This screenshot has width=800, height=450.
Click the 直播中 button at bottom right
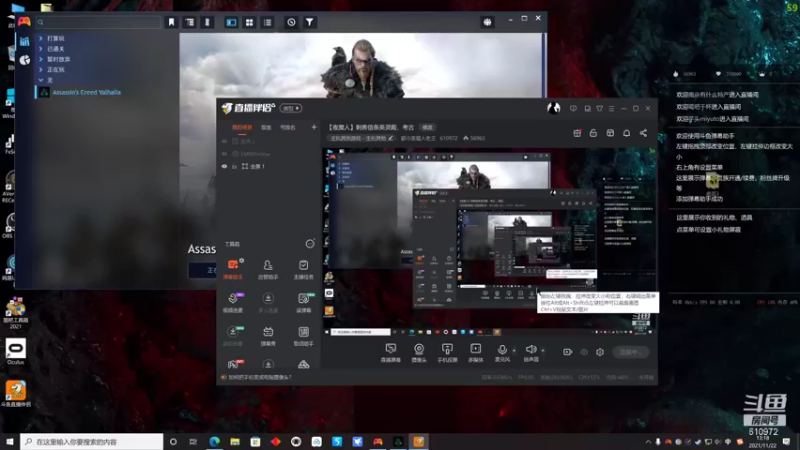631,352
